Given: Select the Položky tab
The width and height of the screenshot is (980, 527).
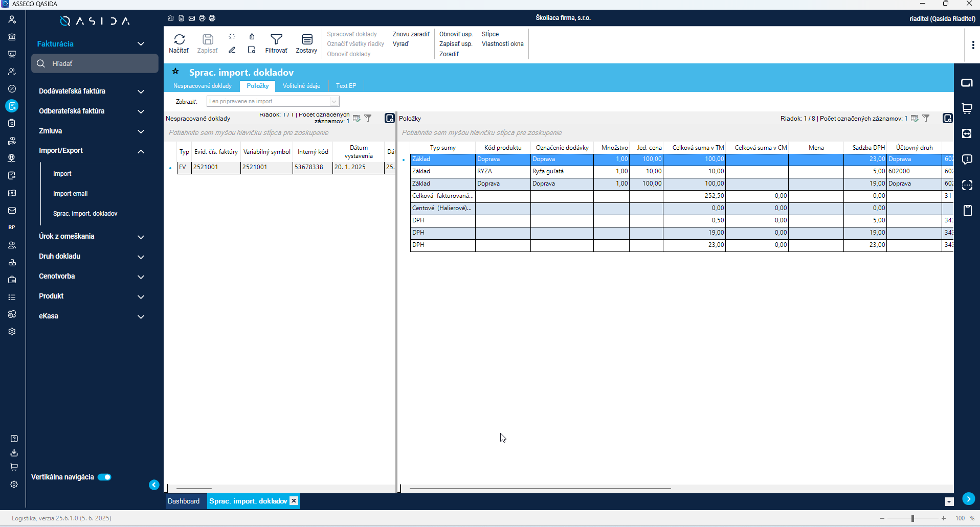Looking at the screenshot, I should [x=258, y=86].
